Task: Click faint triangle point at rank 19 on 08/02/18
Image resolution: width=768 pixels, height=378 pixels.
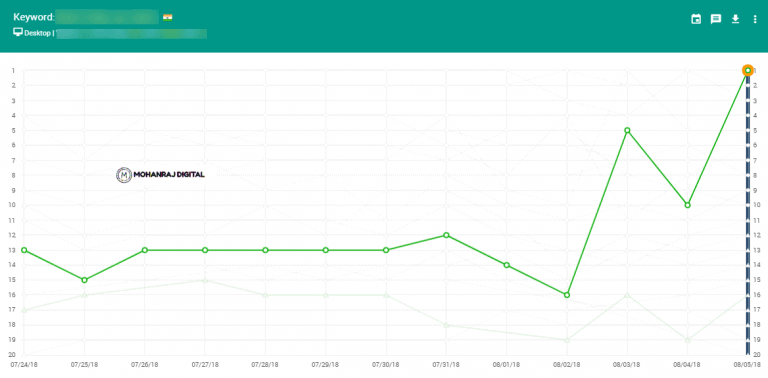Action: (567, 340)
